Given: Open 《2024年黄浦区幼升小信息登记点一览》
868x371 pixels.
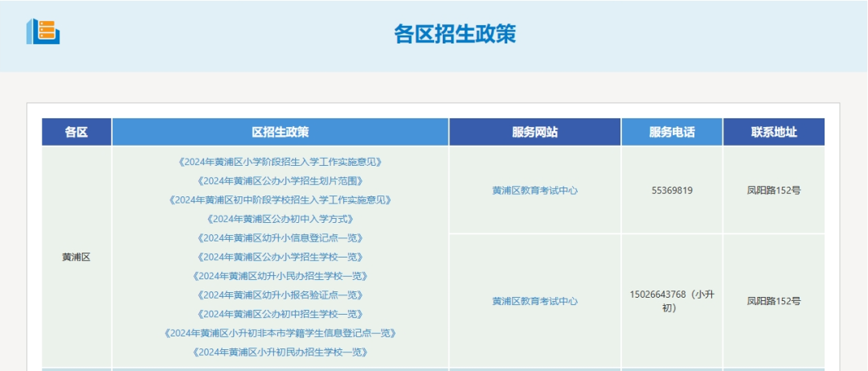Looking at the screenshot, I should [280, 238].
